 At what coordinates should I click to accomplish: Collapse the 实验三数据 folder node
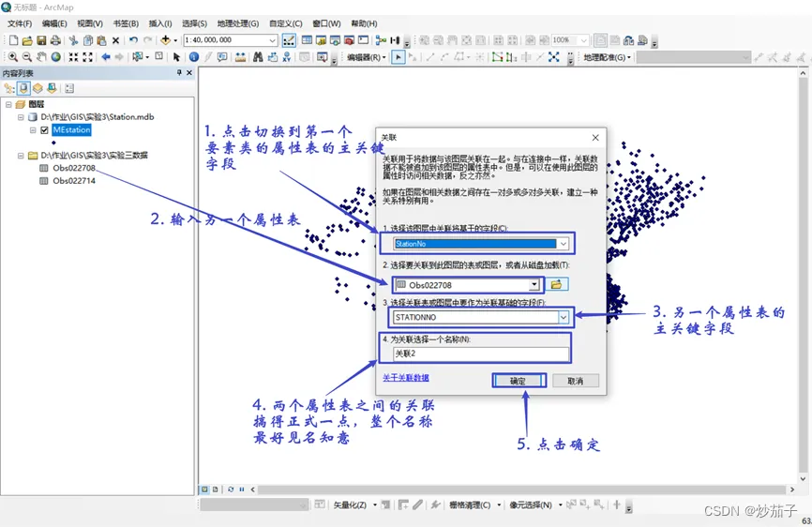[21, 156]
